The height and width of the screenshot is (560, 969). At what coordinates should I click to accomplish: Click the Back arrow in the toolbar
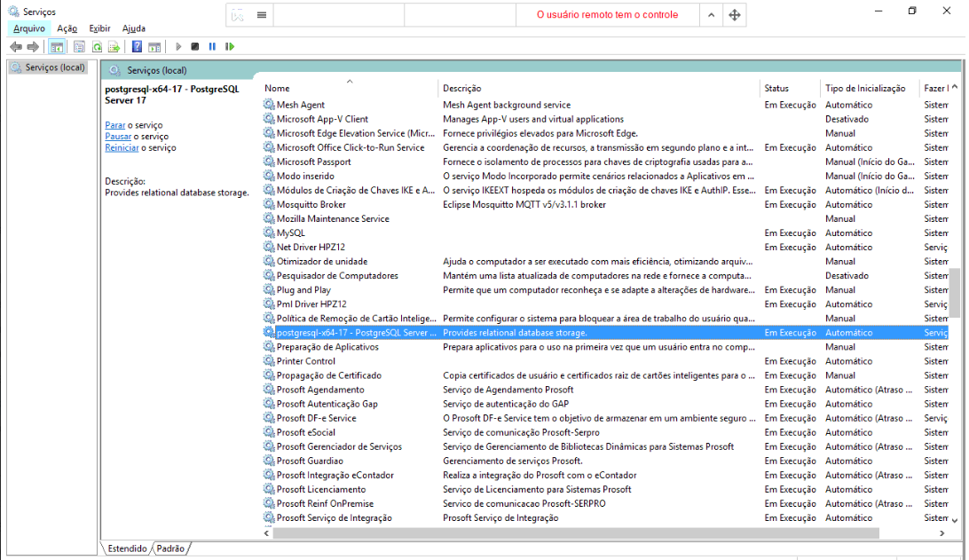click(x=15, y=46)
